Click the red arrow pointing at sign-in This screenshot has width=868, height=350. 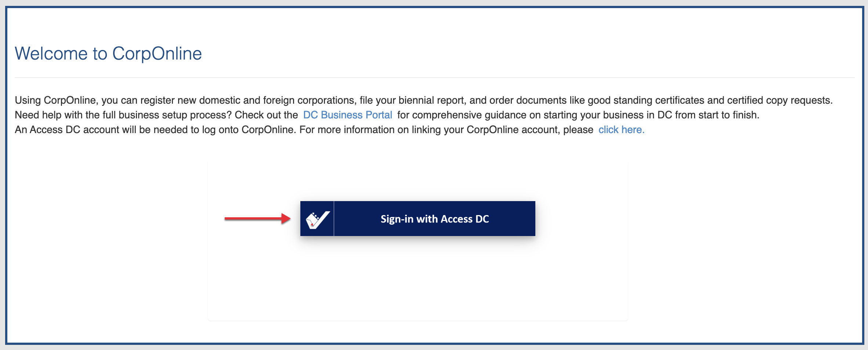[257, 219]
